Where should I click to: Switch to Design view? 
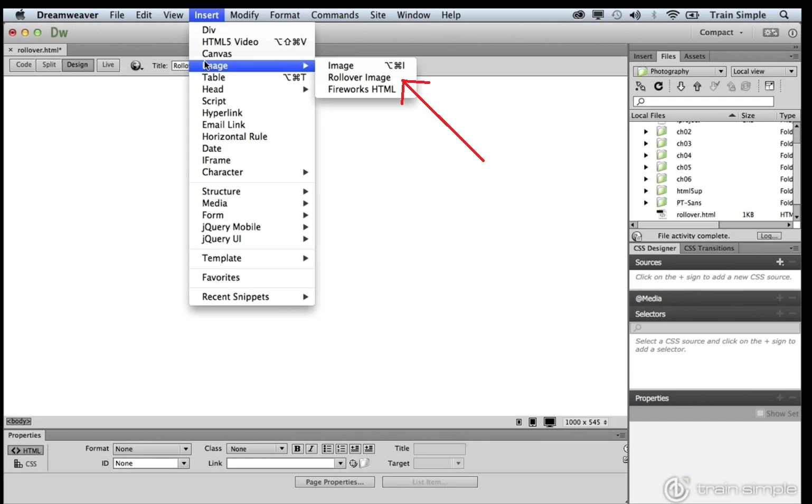(x=78, y=65)
